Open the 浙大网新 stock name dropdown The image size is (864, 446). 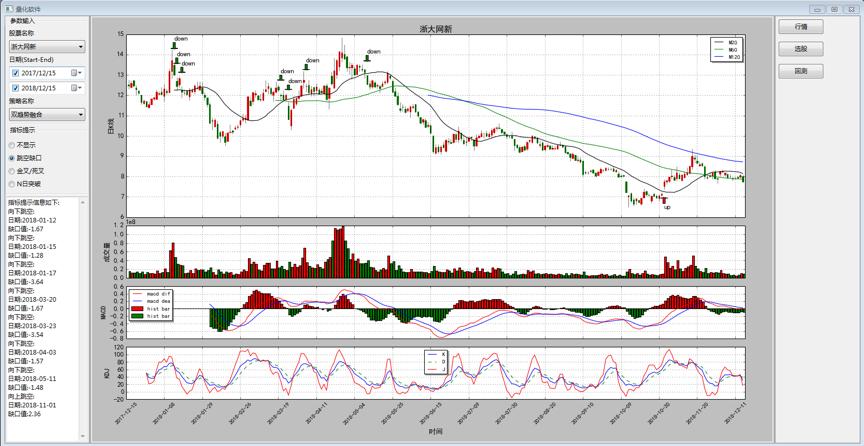pyautogui.click(x=46, y=46)
